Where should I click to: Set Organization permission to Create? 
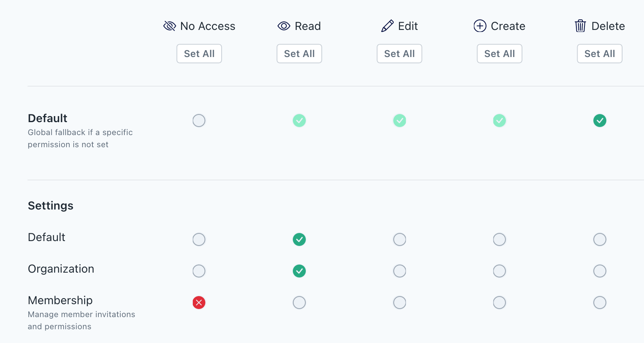tap(499, 271)
